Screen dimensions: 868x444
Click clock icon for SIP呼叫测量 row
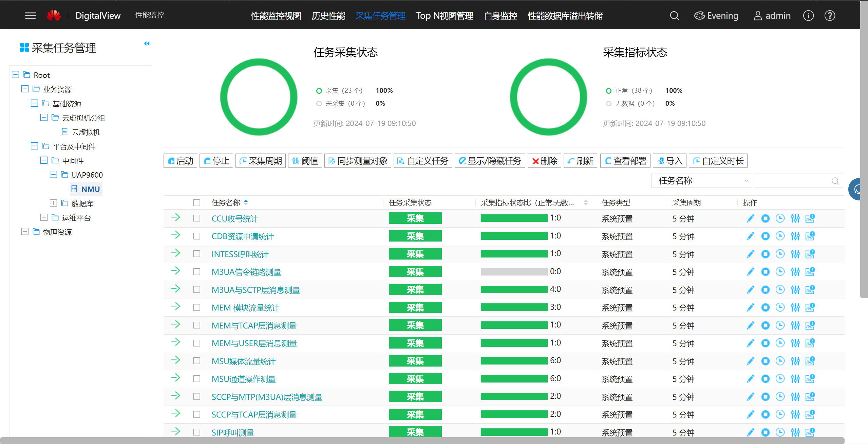coord(780,432)
